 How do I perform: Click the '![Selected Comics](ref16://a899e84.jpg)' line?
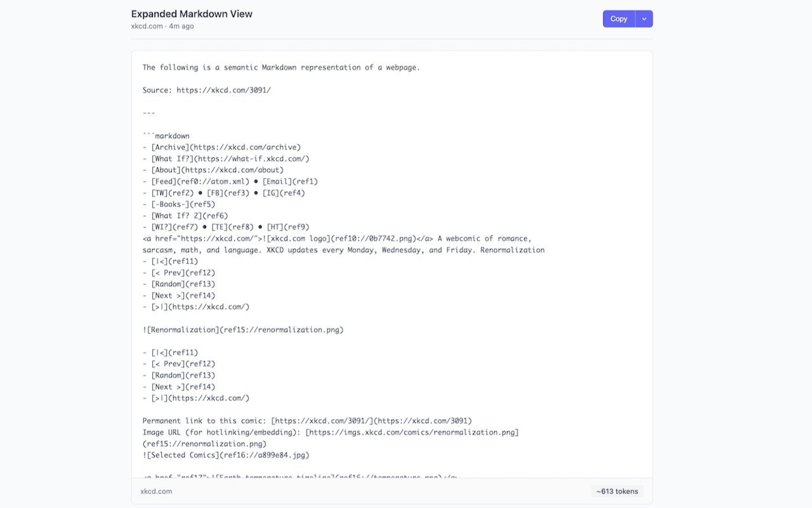click(226, 455)
